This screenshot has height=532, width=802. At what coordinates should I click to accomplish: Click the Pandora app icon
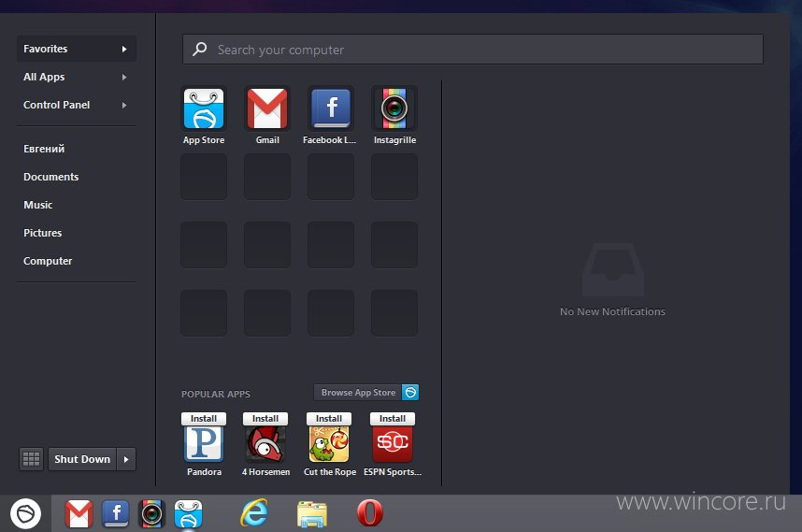204,443
